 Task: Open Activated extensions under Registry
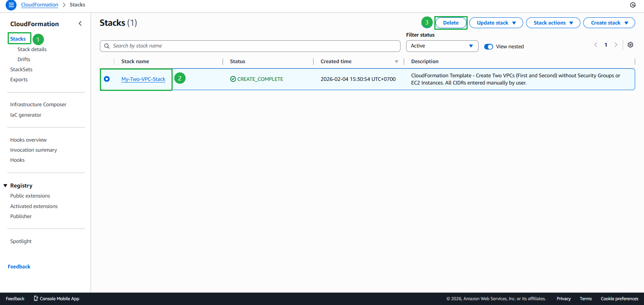click(x=34, y=206)
